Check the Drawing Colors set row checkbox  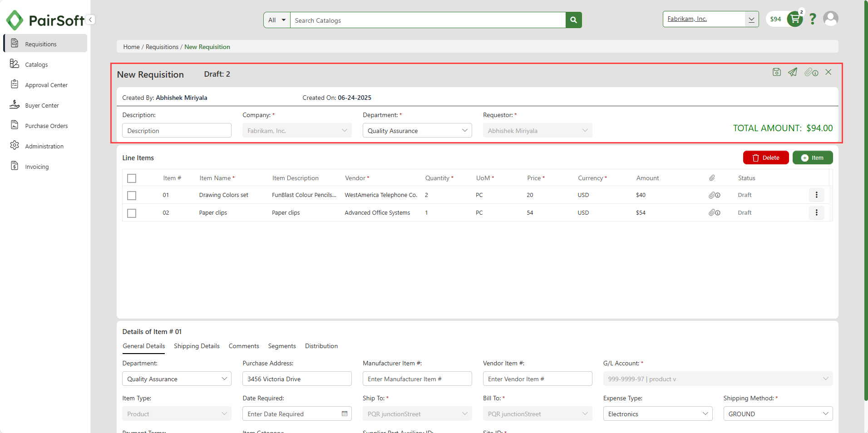132,196
